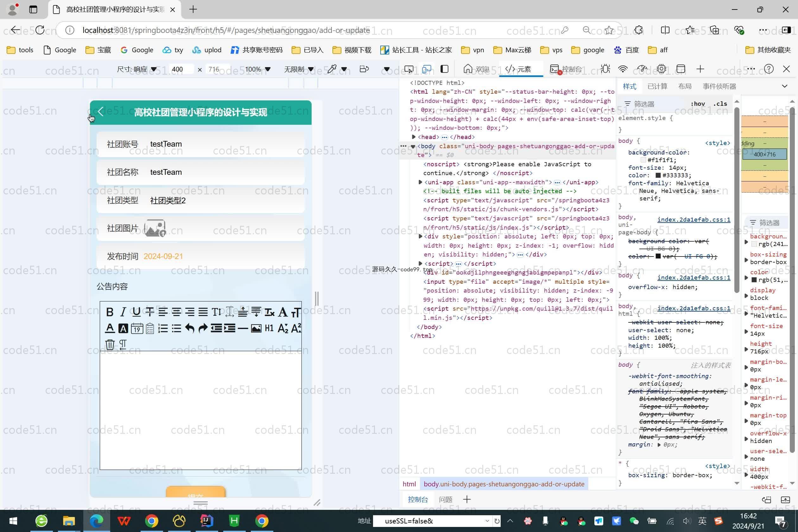
Task: Insert date using the calendar icon
Action: pos(137,328)
